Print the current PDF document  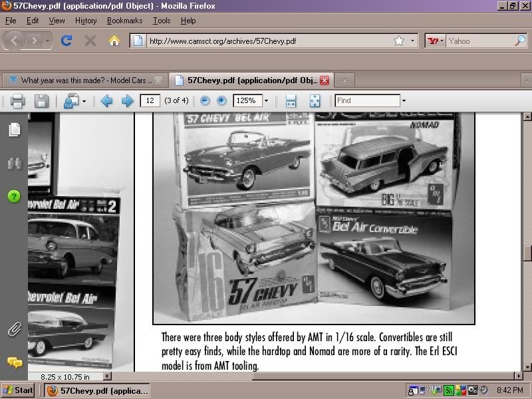click(17, 100)
